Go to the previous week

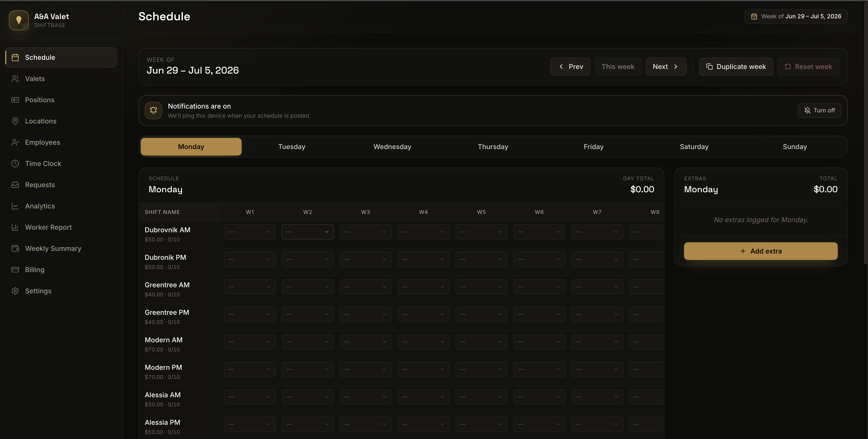point(570,67)
